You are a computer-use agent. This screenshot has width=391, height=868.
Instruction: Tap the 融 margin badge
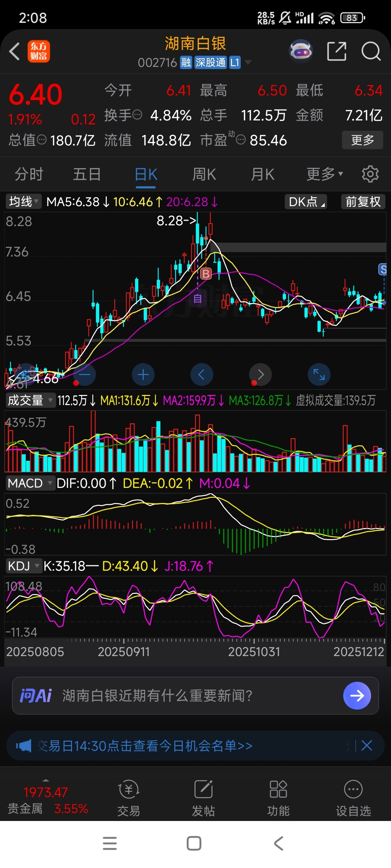tap(186, 63)
